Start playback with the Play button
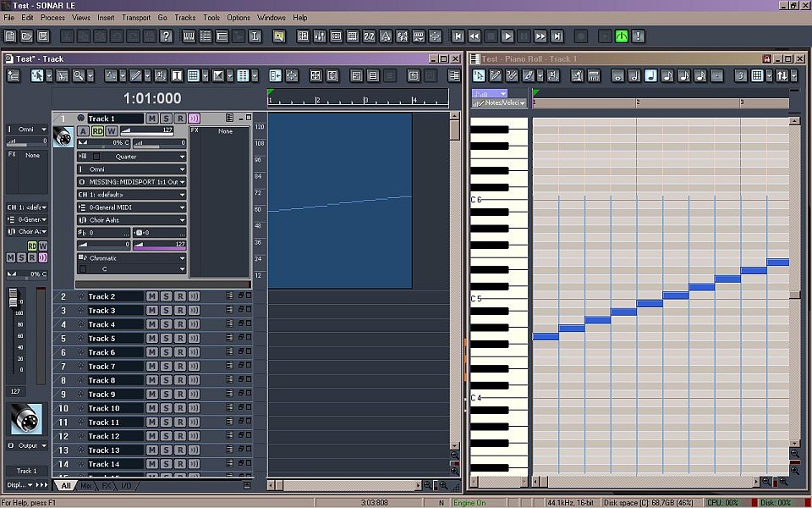This screenshot has height=508, width=812. point(507,36)
